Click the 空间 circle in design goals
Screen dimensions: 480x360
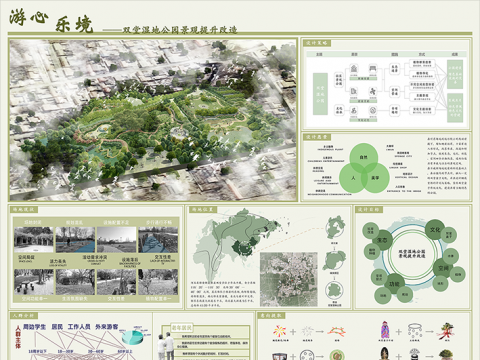pyautogui.click(x=443, y=268)
